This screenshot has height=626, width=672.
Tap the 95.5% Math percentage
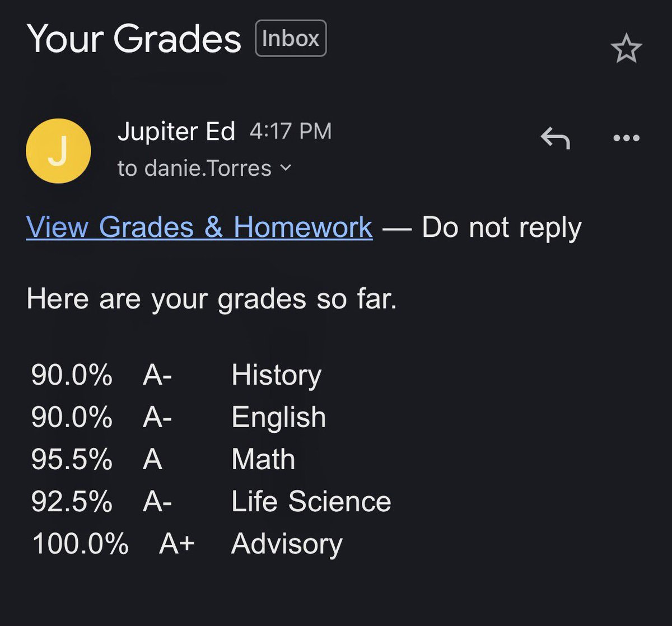(72, 460)
